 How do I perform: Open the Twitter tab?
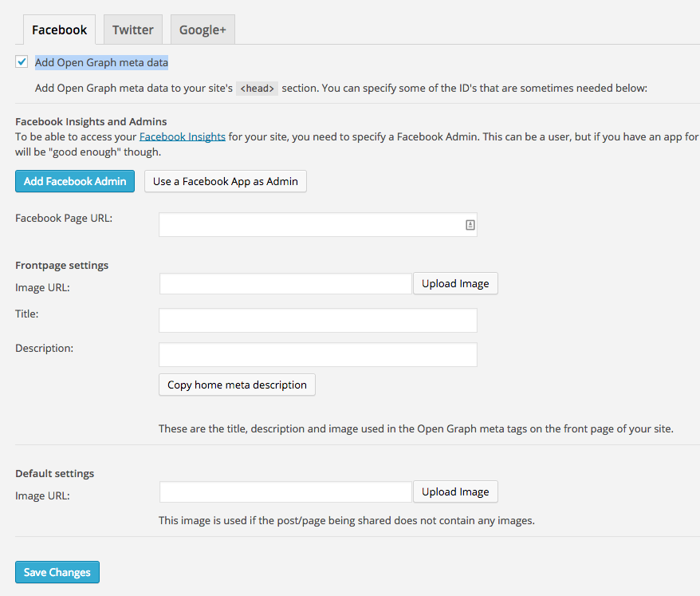tap(133, 30)
